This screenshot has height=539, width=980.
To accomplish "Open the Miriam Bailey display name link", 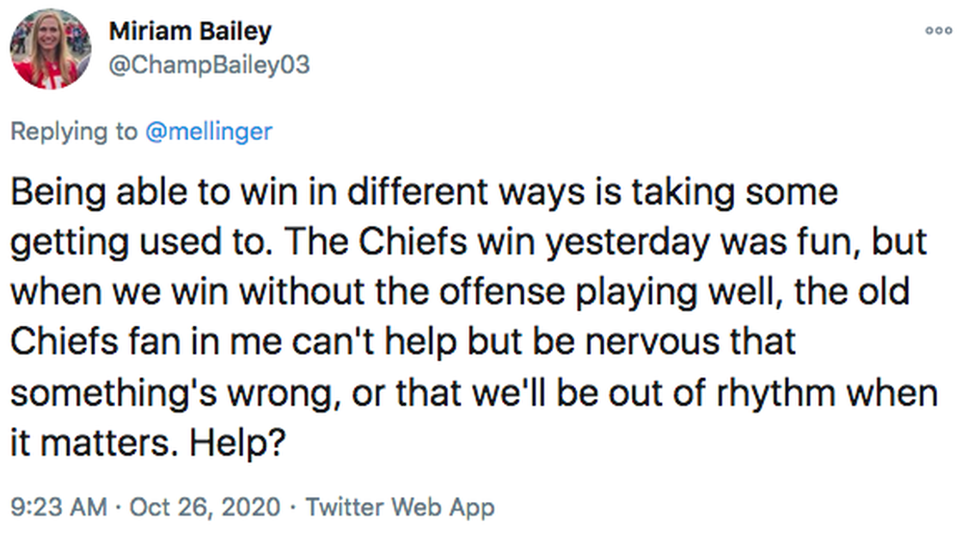I will tap(190, 32).
